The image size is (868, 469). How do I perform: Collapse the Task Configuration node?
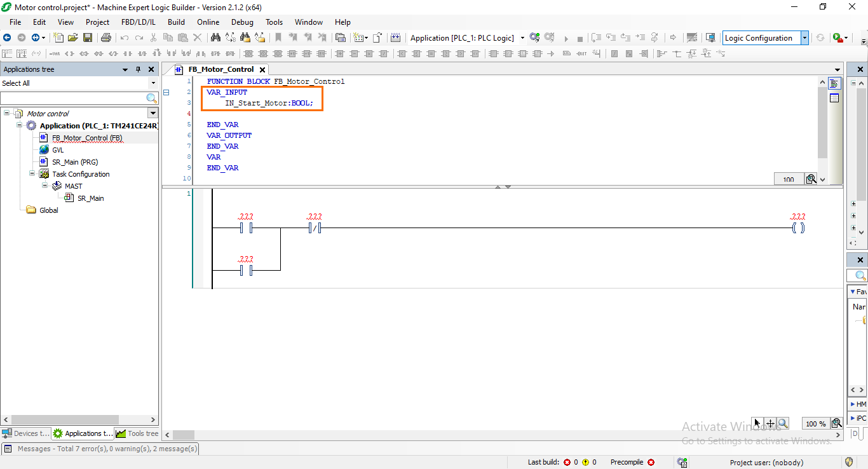click(32, 173)
